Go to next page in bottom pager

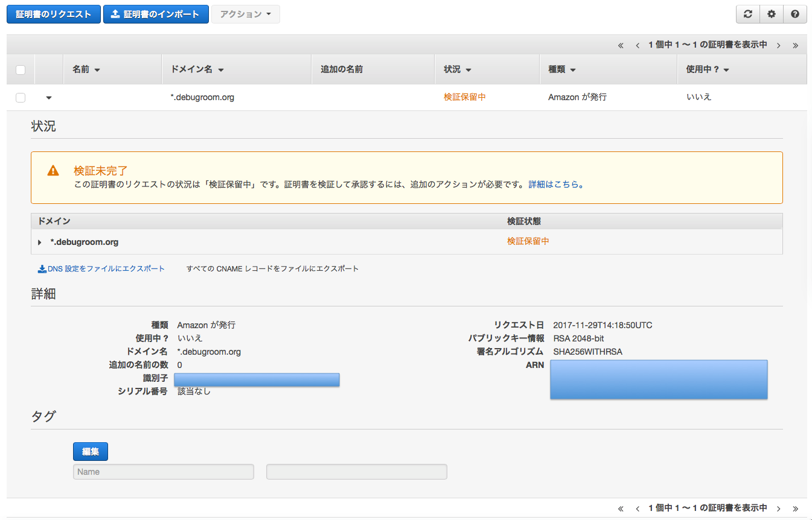click(779, 509)
